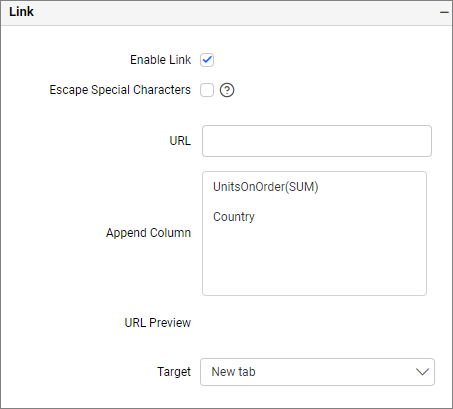Open the Target dropdown
The height and width of the screenshot is (409, 453).
click(x=317, y=372)
